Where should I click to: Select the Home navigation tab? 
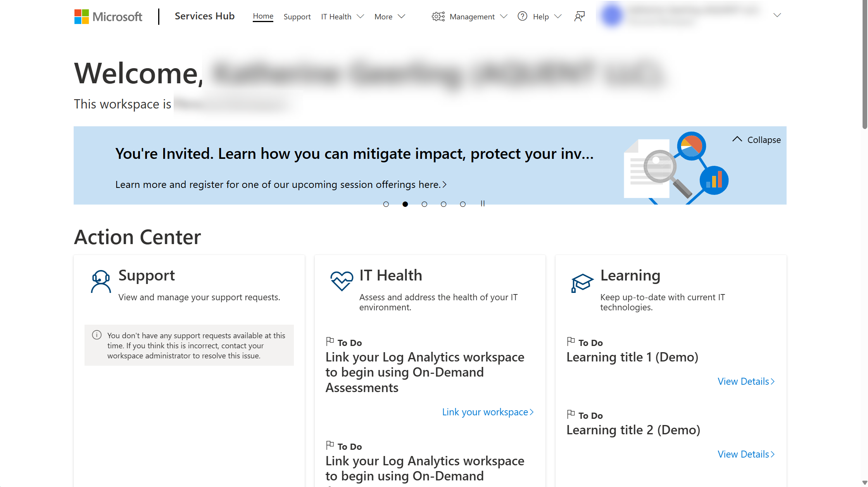click(x=263, y=16)
